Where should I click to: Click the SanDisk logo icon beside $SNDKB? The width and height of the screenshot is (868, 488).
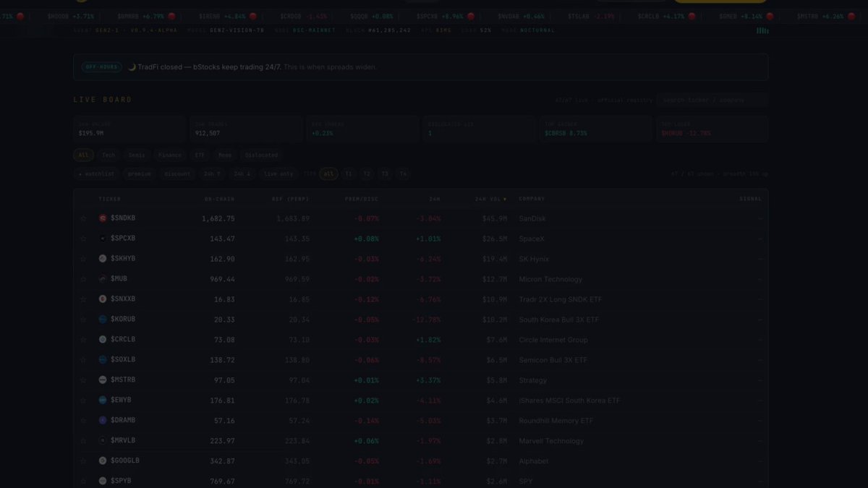click(103, 218)
